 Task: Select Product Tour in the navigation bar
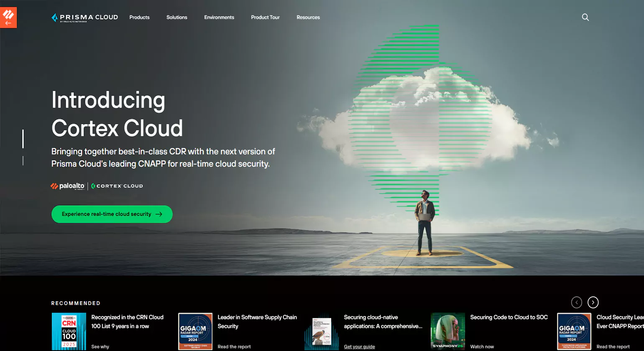tap(265, 17)
